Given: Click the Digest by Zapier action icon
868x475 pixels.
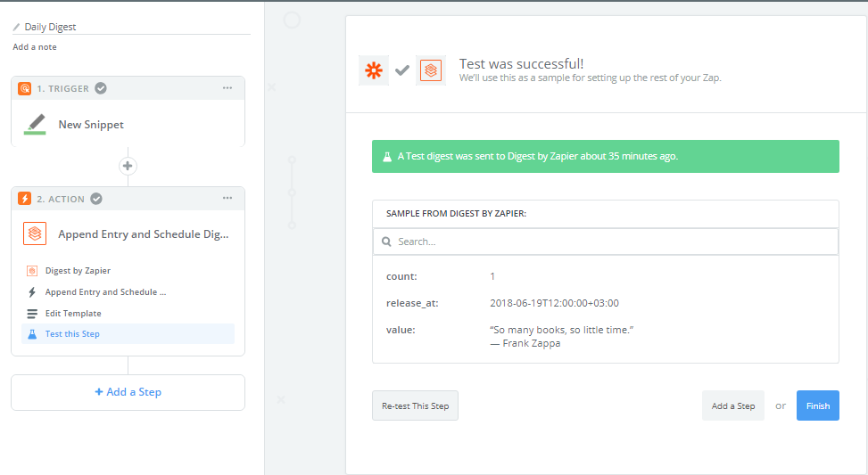Looking at the screenshot, I should [35, 233].
